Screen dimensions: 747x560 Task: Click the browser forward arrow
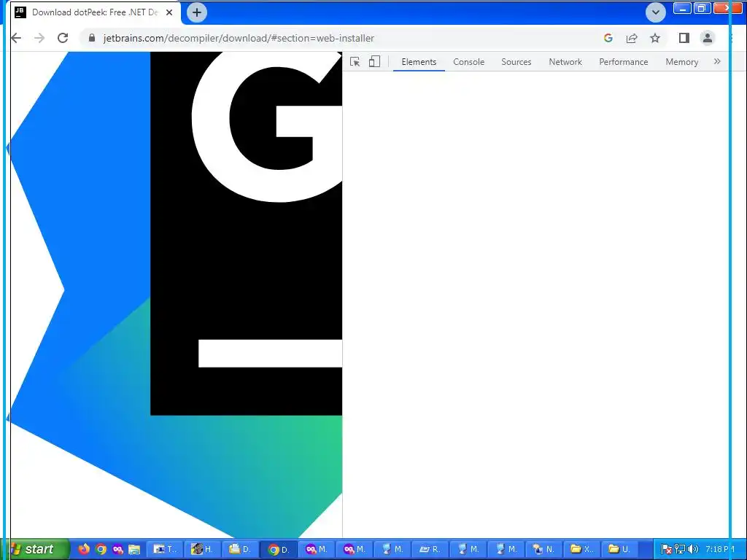[x=39, y=38]
